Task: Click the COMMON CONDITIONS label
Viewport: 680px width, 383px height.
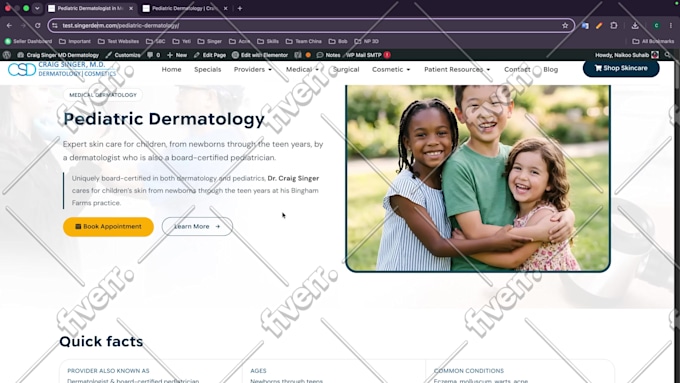Action: click(x=469, y=371)
